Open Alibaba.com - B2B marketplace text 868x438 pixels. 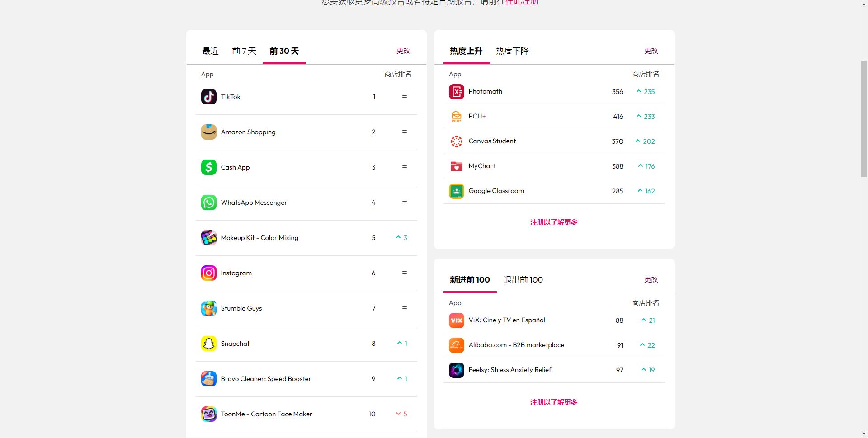(516, 345)
